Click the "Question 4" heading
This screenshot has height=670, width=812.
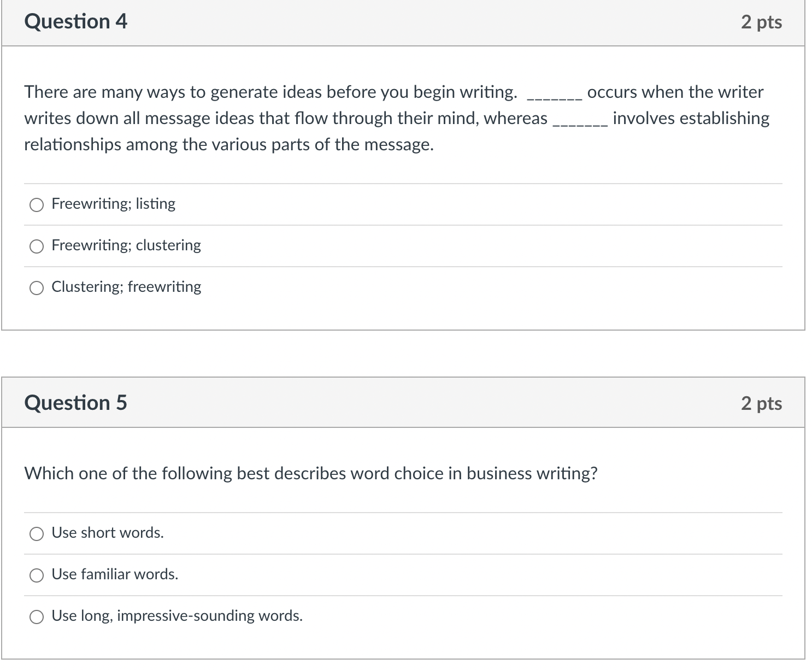75,22
